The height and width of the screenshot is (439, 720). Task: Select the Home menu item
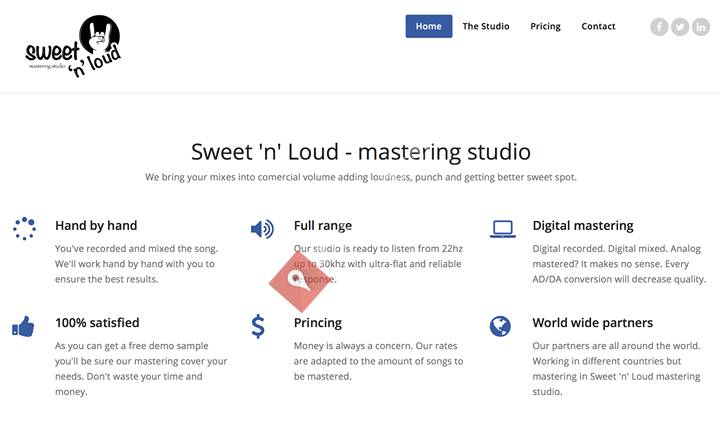[x=428, y=26]
